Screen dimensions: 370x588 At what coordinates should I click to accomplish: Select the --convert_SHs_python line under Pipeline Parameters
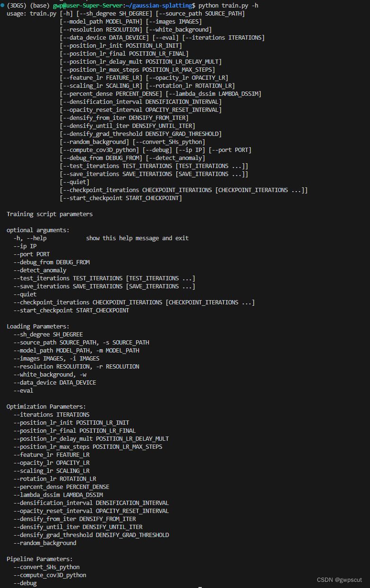46,567
